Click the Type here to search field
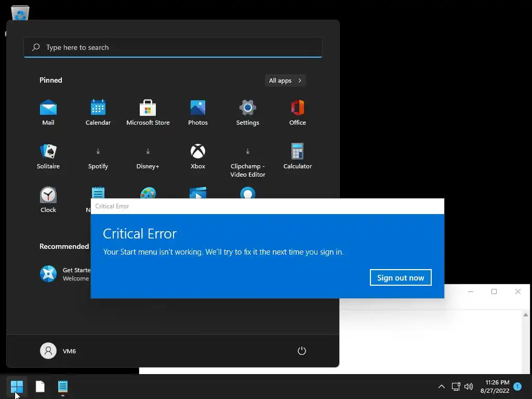 (173, 47)
